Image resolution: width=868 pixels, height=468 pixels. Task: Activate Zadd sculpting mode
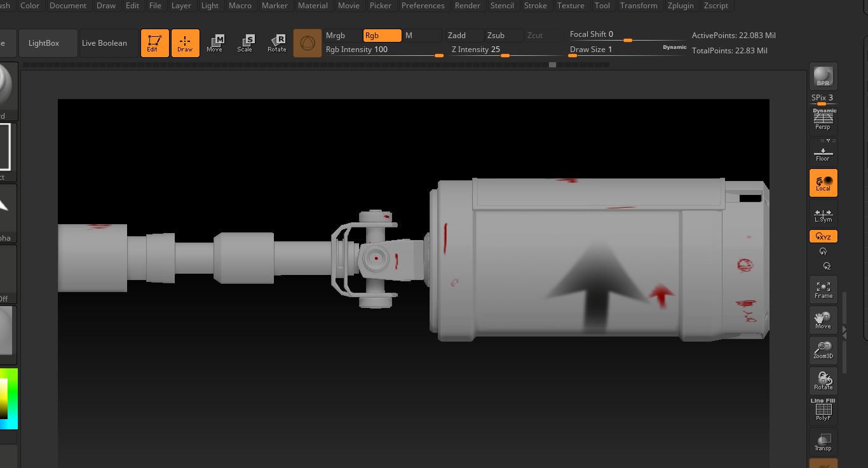tap(456, 36)
